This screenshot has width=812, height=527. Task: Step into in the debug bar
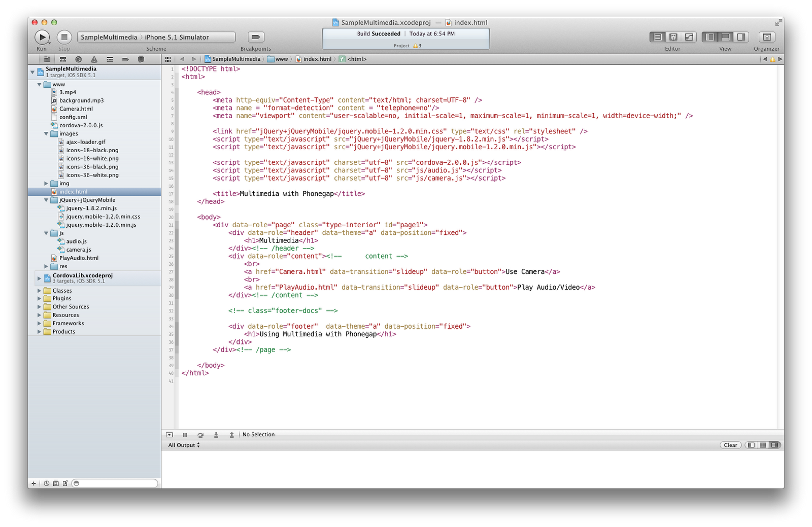216,435
